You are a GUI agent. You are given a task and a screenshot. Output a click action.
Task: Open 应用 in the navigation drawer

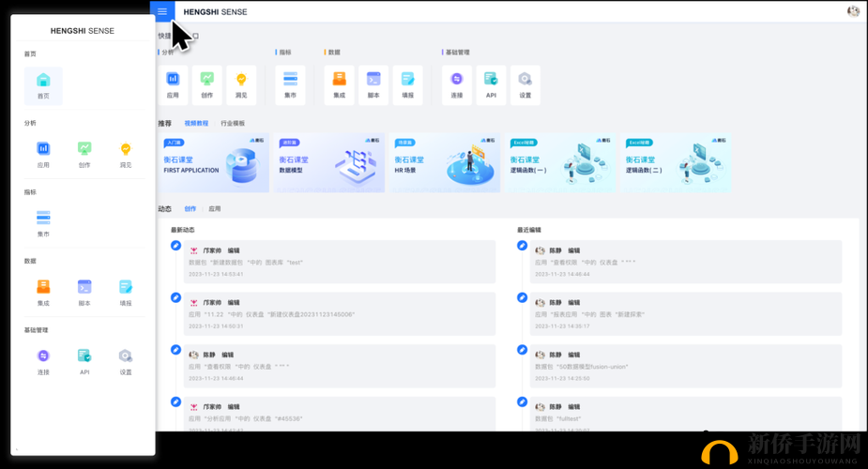point(43,155)
